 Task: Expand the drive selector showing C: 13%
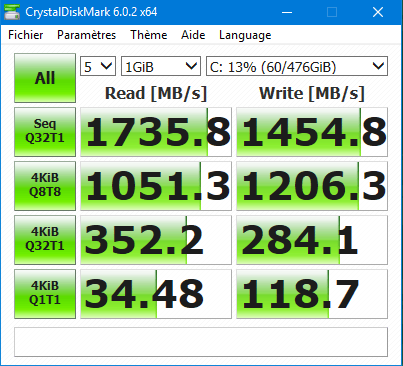[297, 66]
